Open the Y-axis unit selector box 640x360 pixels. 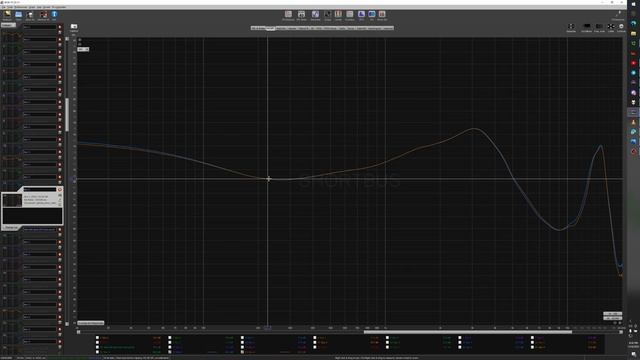pos(83,49)
